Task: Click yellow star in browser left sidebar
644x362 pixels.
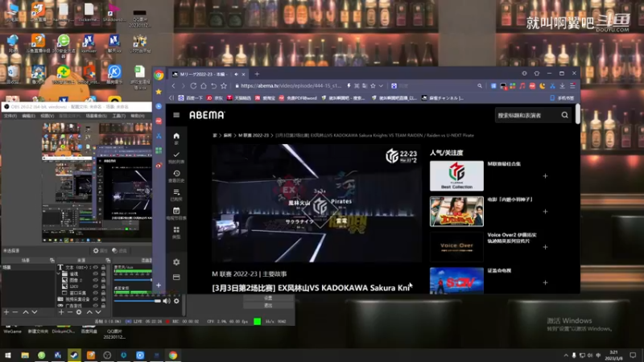Action: coord(159,92)
